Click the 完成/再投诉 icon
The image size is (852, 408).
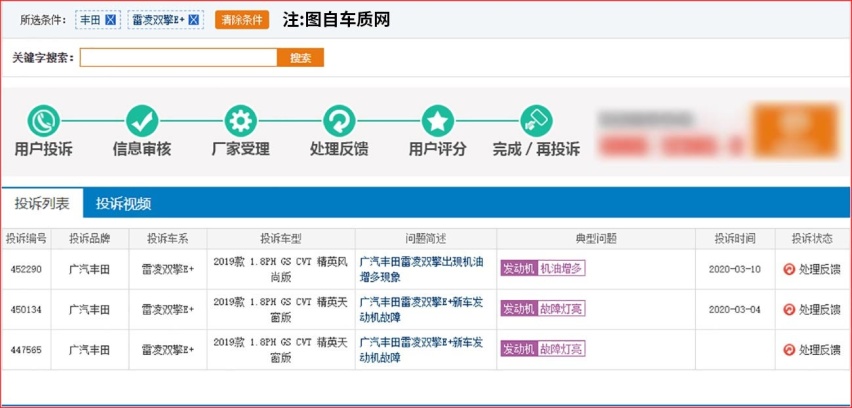pos(536,121)
